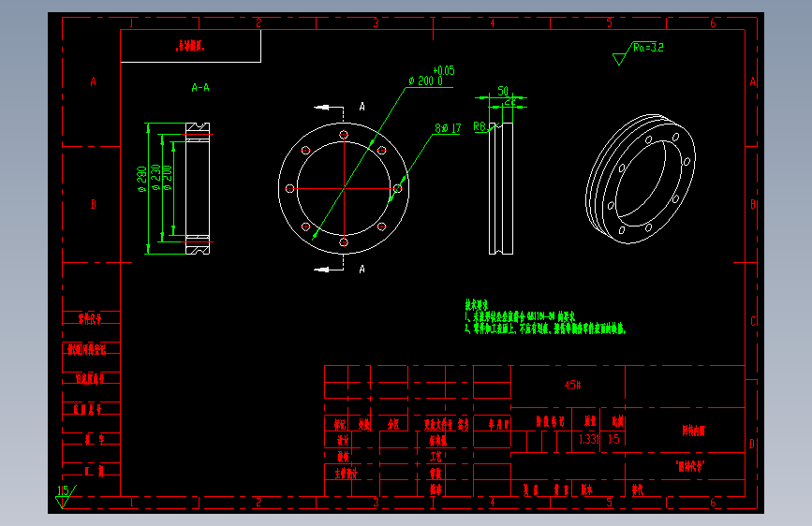Select vertical ø200 dimension in section A-A
The image size is (812, 526).
click(x=168, y=178)
